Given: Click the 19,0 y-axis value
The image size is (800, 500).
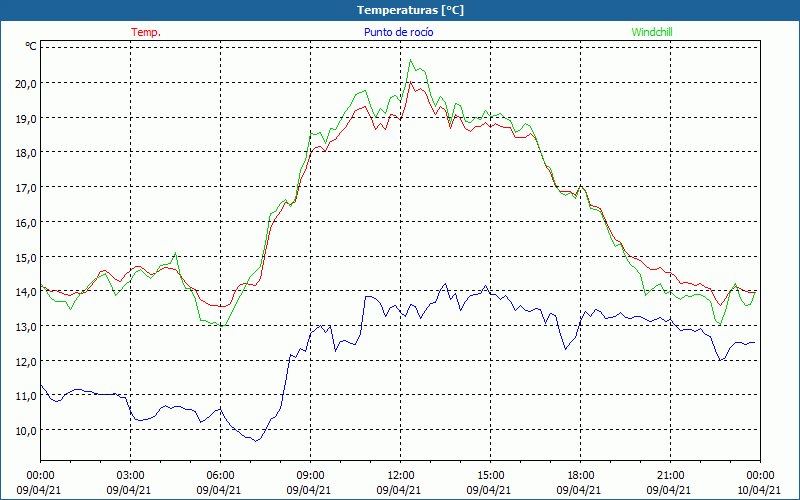Looking at the screenshot, I should click(26, 118).
